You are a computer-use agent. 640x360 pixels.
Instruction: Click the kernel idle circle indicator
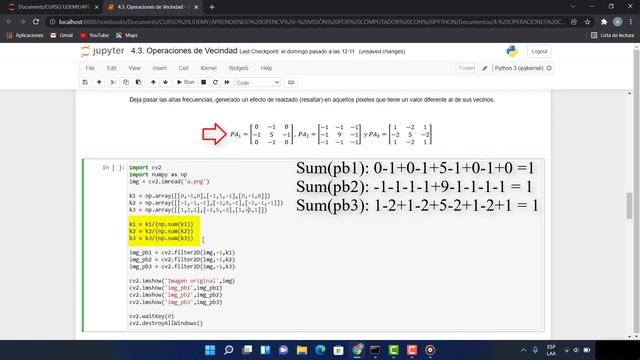tap(549, 68)
